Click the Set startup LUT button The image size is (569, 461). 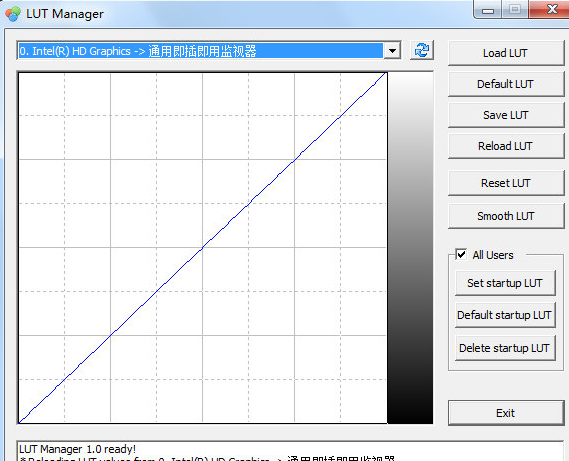click(x=505, y=283)
